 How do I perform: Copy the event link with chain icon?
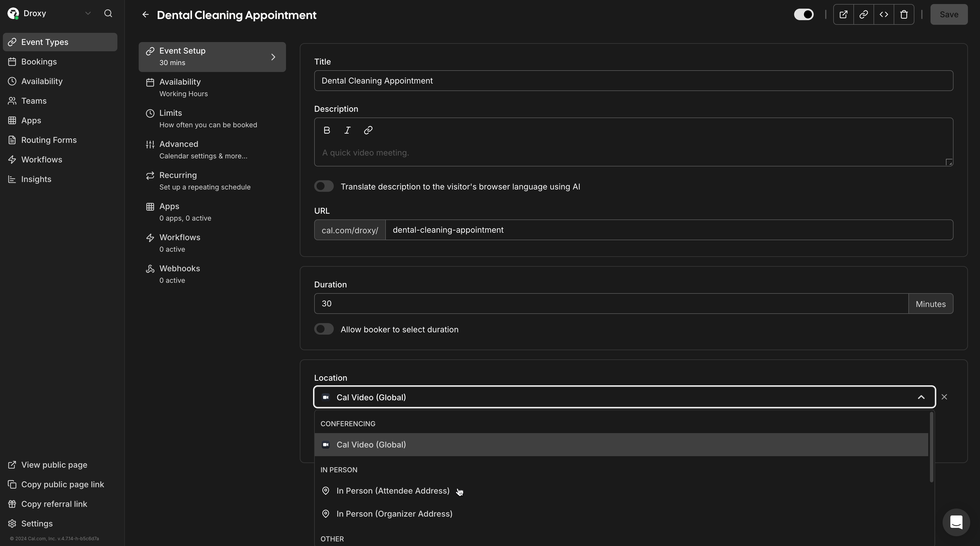(x=863, y=14)
